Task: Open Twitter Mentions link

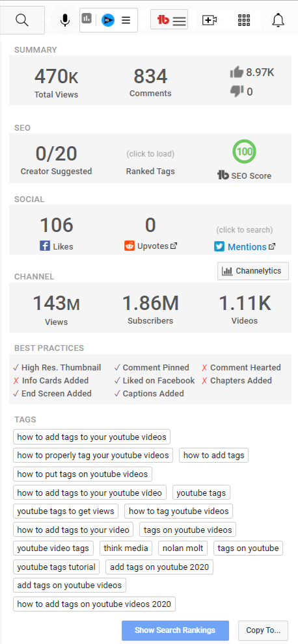Action: click(247, 247)
